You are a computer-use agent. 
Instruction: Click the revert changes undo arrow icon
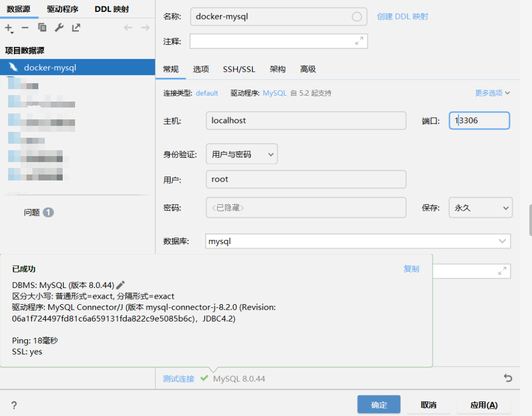(508, 378)
